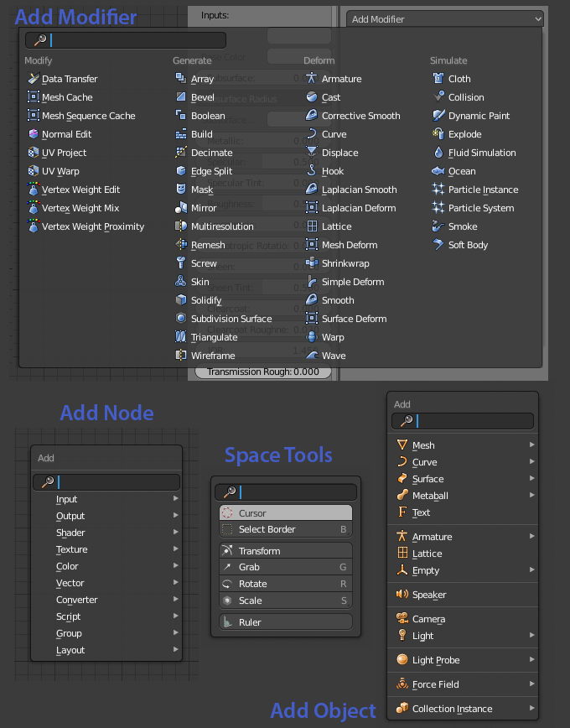The image size is (570, 728).
Task: Click the Data Transfer modifier icon
Action: coord(34,79)
